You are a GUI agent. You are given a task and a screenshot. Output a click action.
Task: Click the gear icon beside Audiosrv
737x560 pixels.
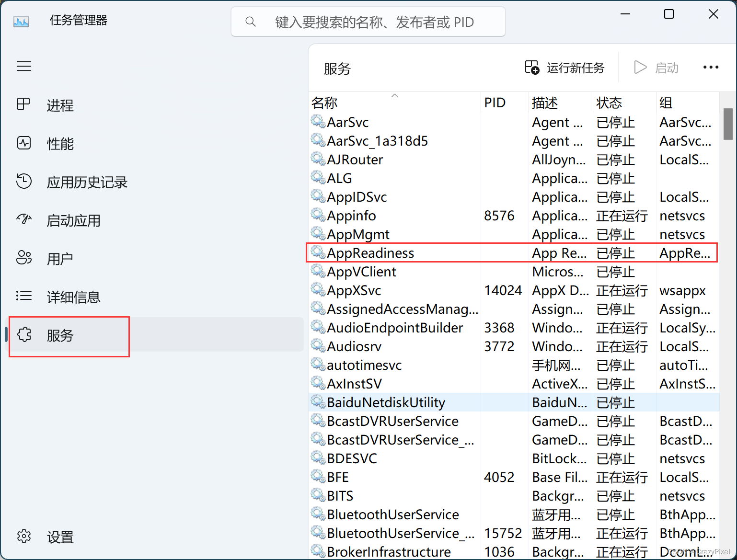[318, 345]
